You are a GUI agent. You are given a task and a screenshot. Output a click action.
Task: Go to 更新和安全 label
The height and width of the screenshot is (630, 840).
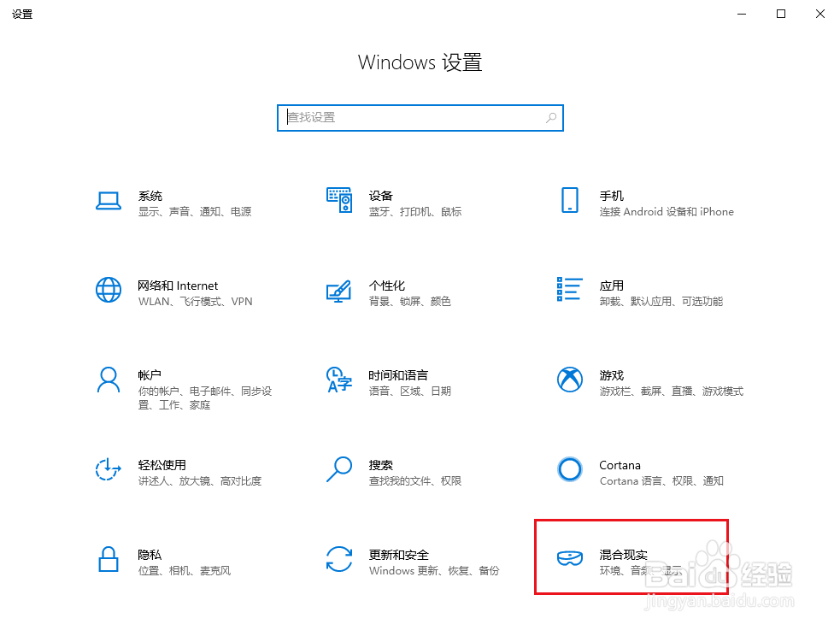(x=398, y=555)
